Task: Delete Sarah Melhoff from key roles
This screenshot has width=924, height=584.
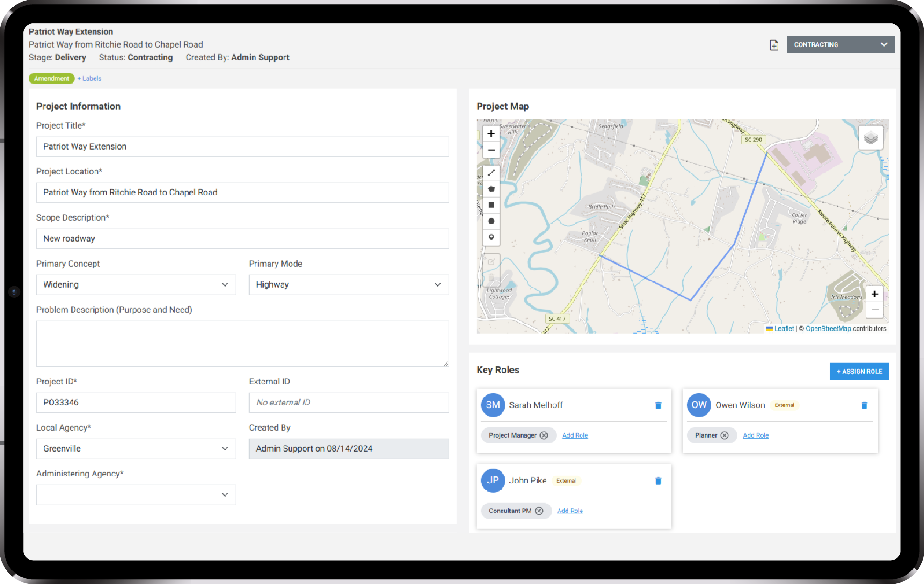Action: click(658, 405)
